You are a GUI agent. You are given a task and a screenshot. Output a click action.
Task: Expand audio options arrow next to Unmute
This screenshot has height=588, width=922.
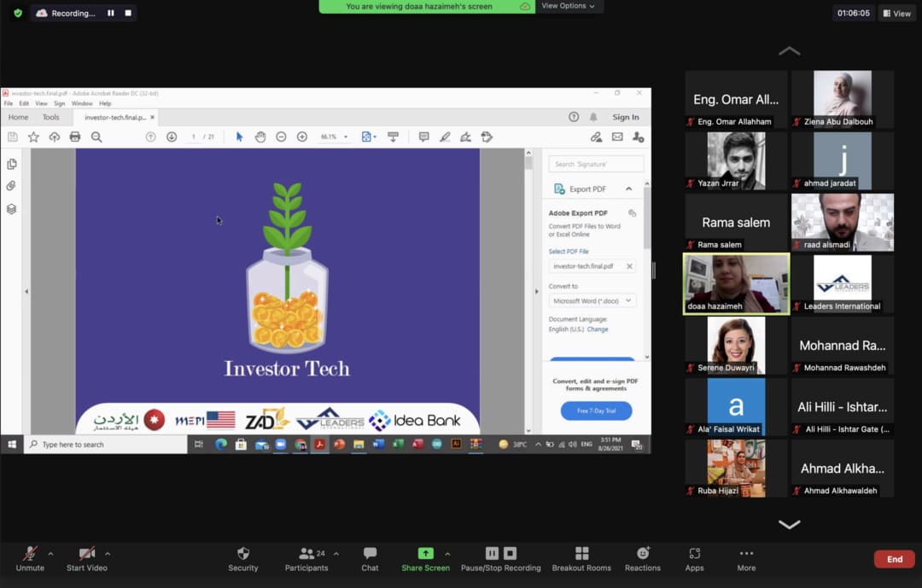(x=50, y=553)
